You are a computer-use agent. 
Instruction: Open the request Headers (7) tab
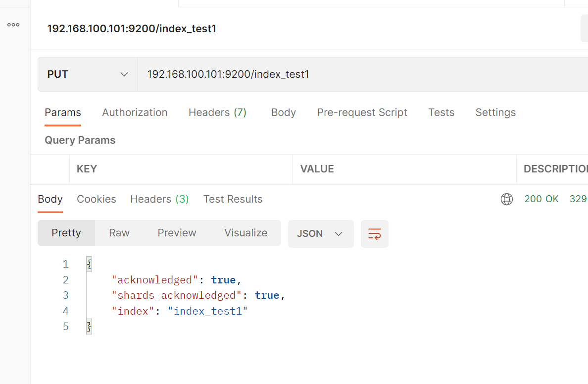(x=217, y=112)
